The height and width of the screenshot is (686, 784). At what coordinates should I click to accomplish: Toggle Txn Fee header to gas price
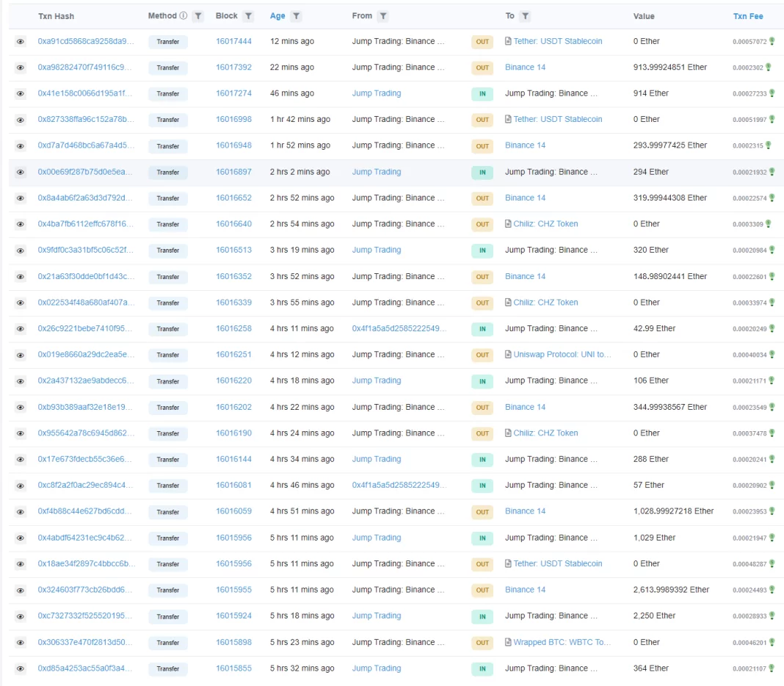(748, 16)
